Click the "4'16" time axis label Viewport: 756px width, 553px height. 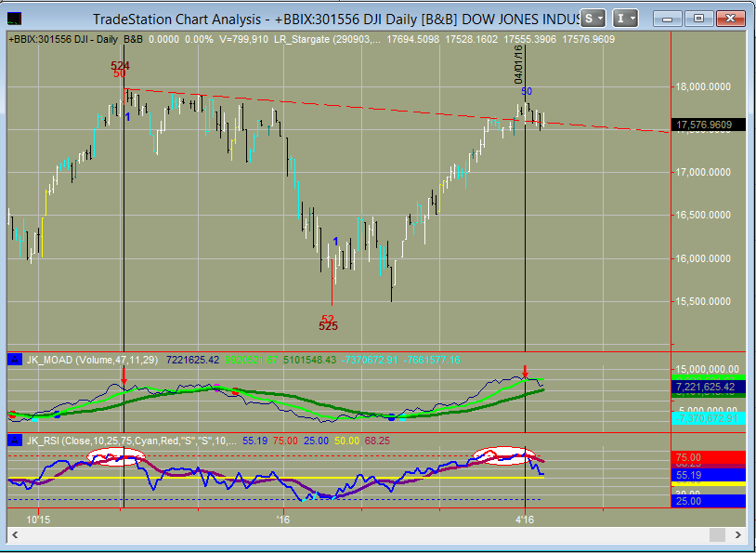tap(525, 520)
